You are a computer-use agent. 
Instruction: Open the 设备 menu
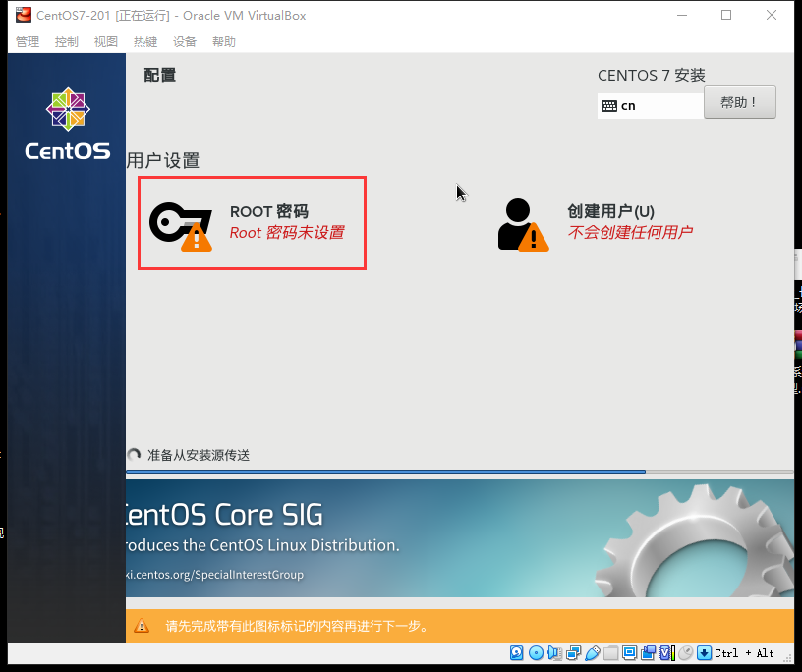(x=185, y=41)
